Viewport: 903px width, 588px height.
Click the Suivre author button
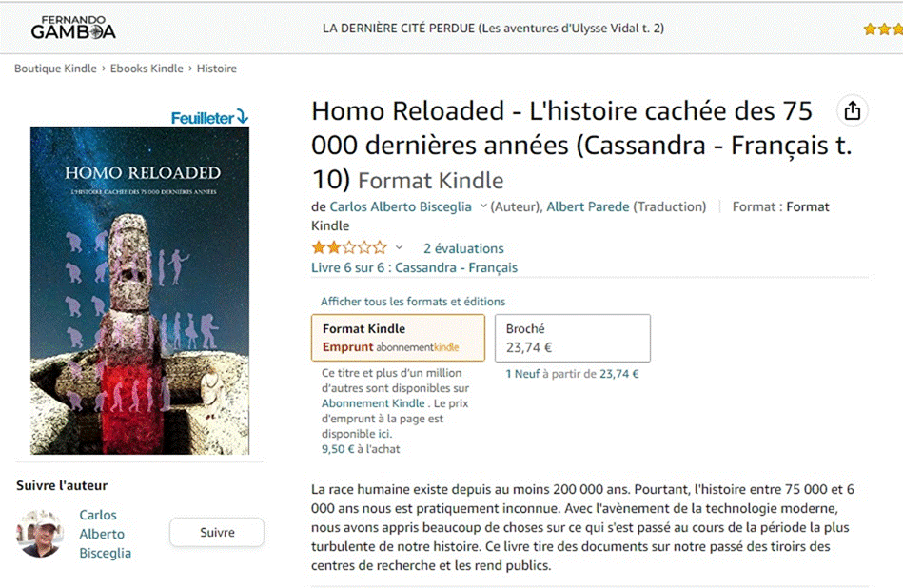[x=217, y=532]
